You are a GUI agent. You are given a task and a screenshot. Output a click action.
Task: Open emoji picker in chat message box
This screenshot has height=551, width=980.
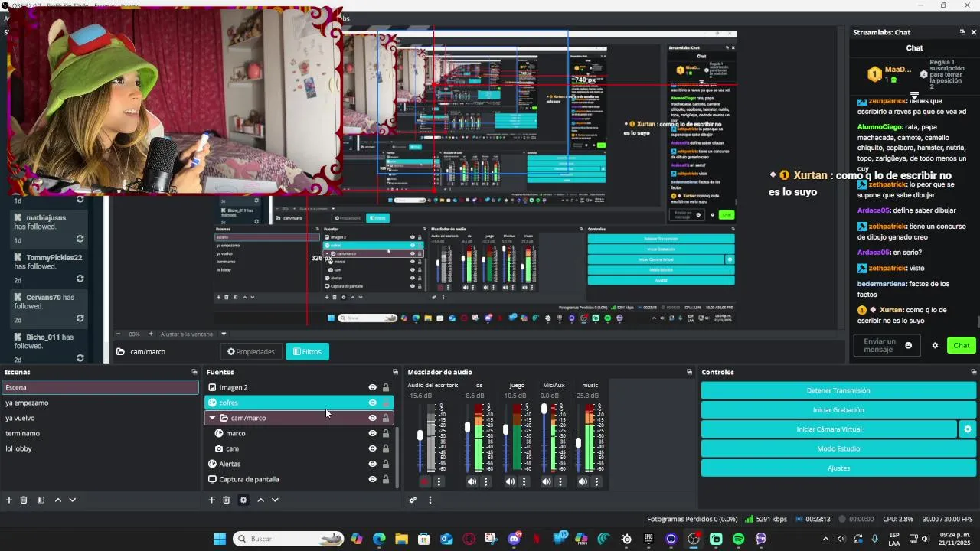coord(909,345)
